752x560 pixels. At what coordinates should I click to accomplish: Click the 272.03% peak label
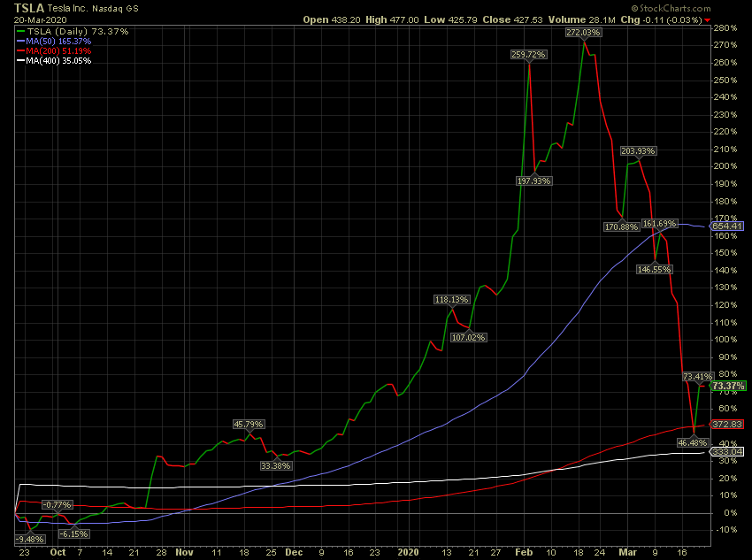pos(583,33)
